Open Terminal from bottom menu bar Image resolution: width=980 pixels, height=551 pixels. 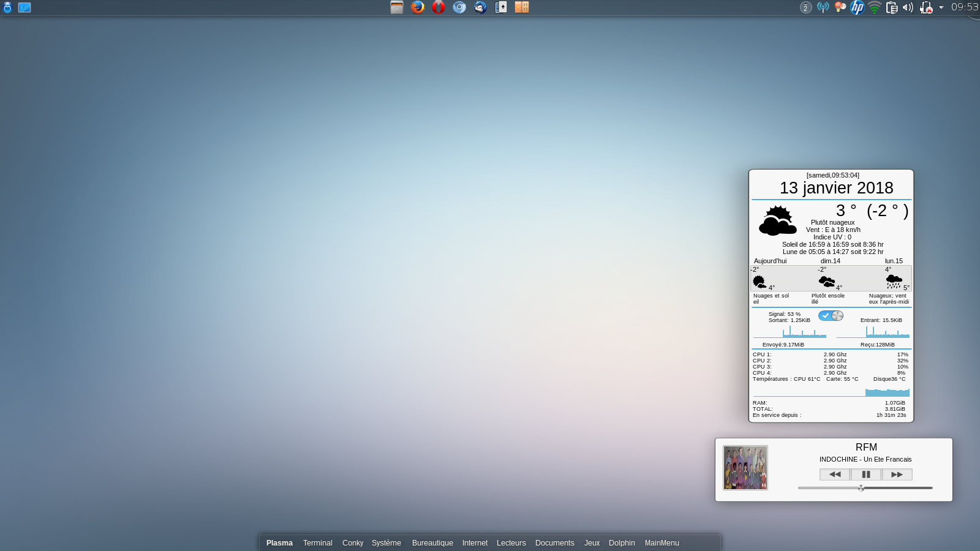pyautogui.click(x=318, y=543)
